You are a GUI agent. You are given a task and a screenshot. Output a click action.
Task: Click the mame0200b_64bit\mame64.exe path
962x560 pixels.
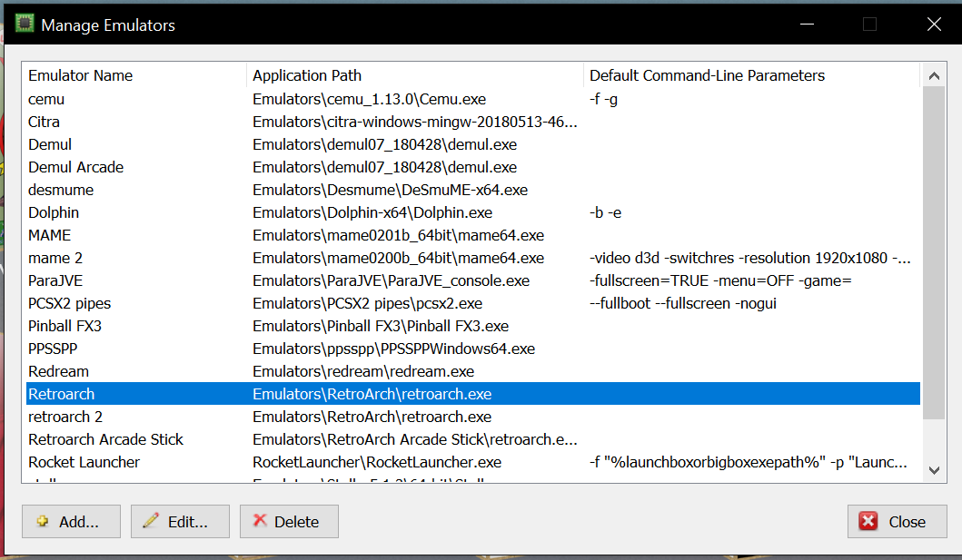coord(398,258)
